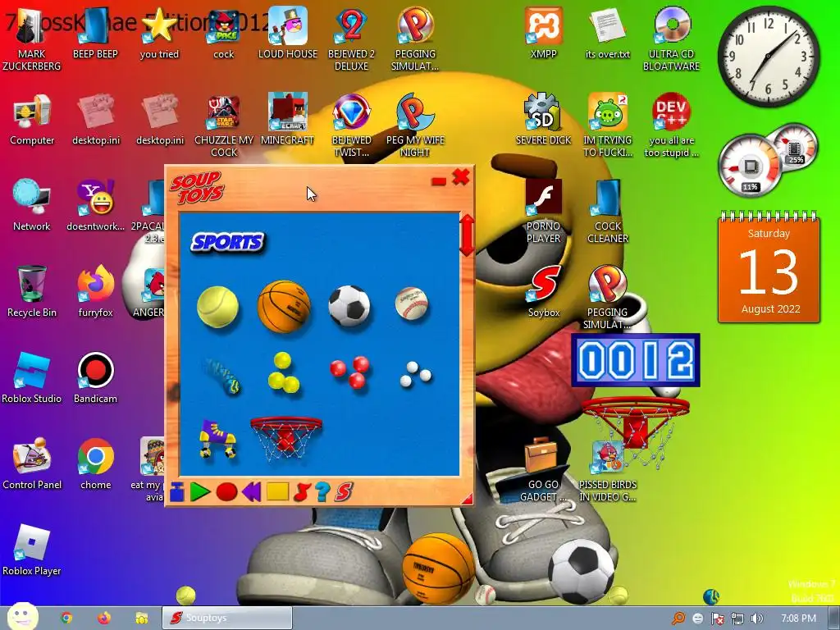Open the its over.txt file
Viewport: 840px width, 630px height.
point(608,33)
